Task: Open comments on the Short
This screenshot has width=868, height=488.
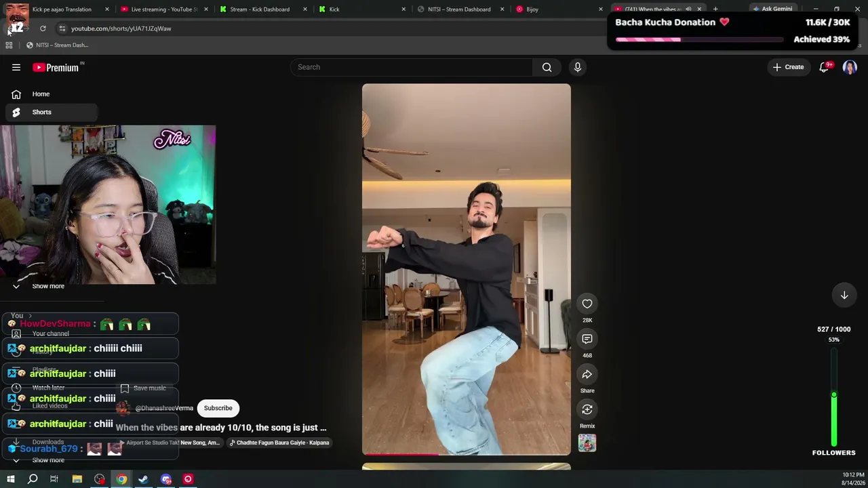Action: click(x=587, y=339)
